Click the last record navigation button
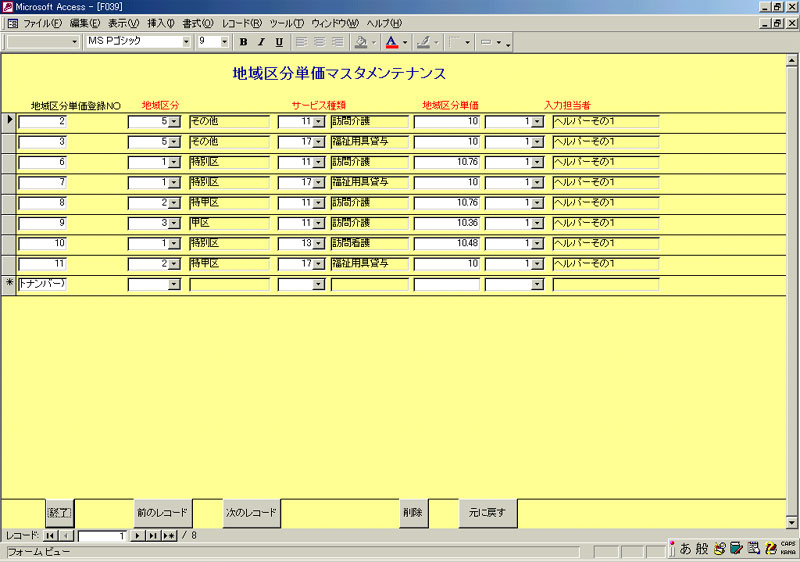The height and width of the screenshot is (562, 800). (x=153, y=537)
